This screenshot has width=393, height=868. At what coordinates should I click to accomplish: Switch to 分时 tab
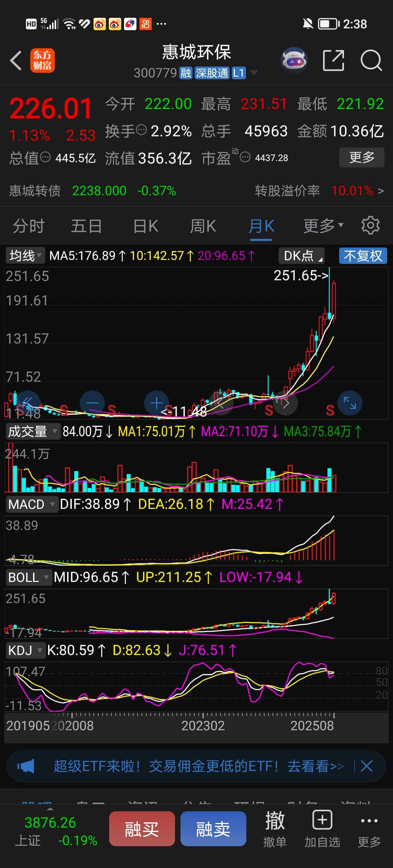[x=29, y=226]
